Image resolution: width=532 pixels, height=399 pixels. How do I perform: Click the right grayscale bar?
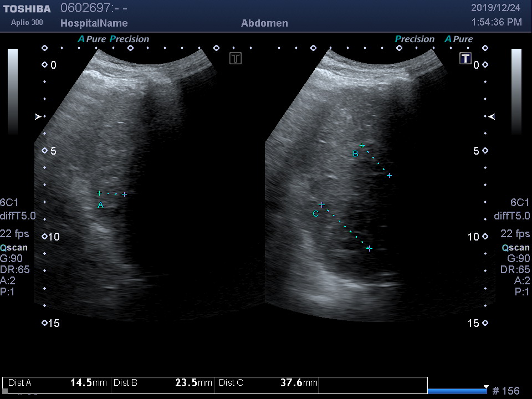point(516,91)
